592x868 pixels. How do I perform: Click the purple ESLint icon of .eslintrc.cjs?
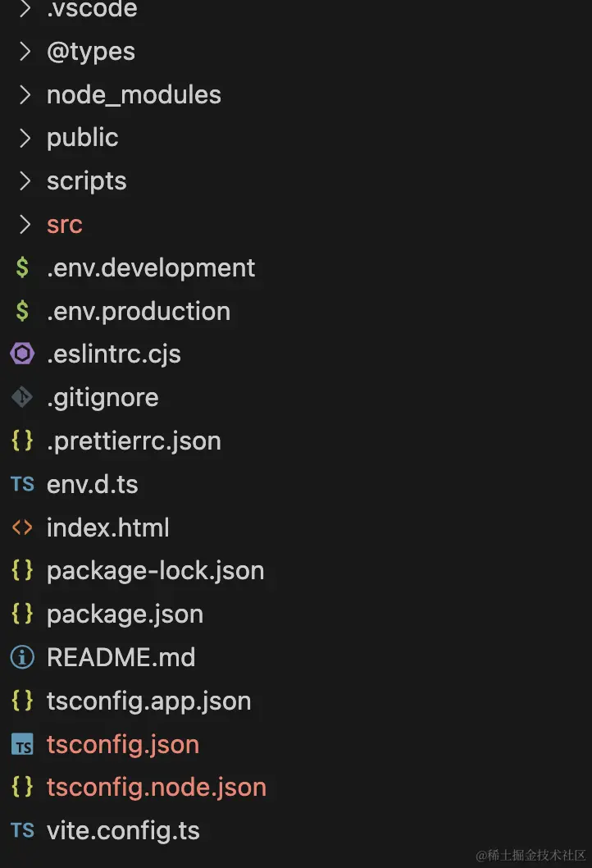pyautogui.click(x=22, y=354)
